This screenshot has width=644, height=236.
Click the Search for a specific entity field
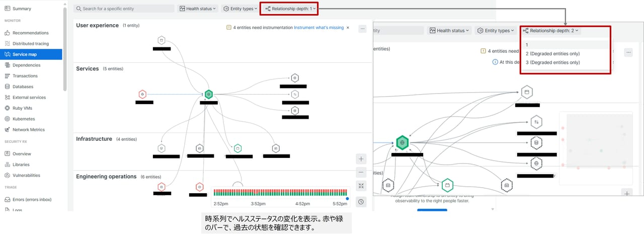pos(124,9)
